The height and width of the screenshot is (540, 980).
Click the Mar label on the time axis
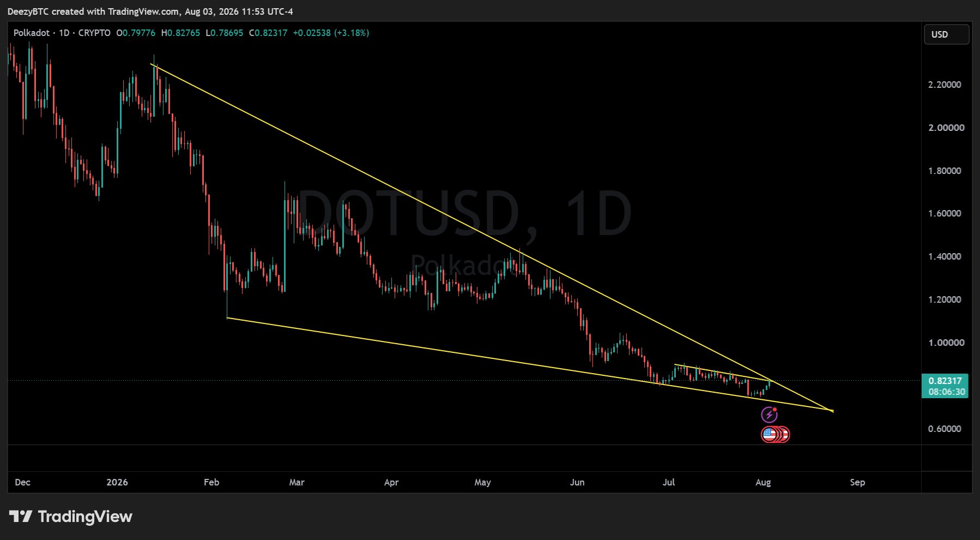tap(297, 482)
